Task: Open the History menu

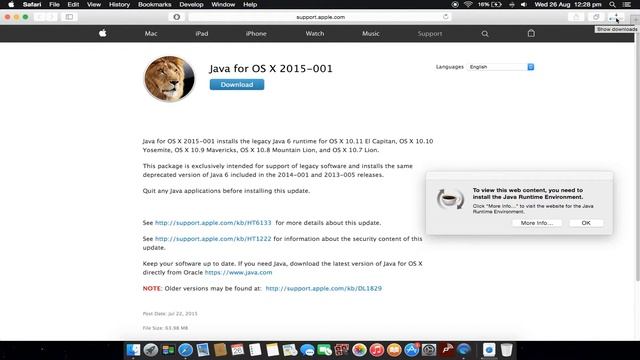Action: (x=119, y=4)
